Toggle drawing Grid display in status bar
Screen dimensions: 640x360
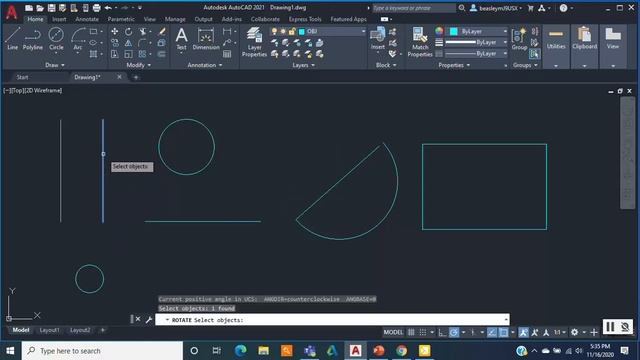click(411, 332)
